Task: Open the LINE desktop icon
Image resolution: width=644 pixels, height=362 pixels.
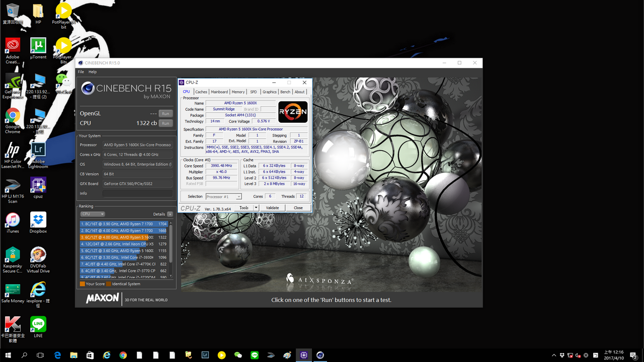Action: 38,327
